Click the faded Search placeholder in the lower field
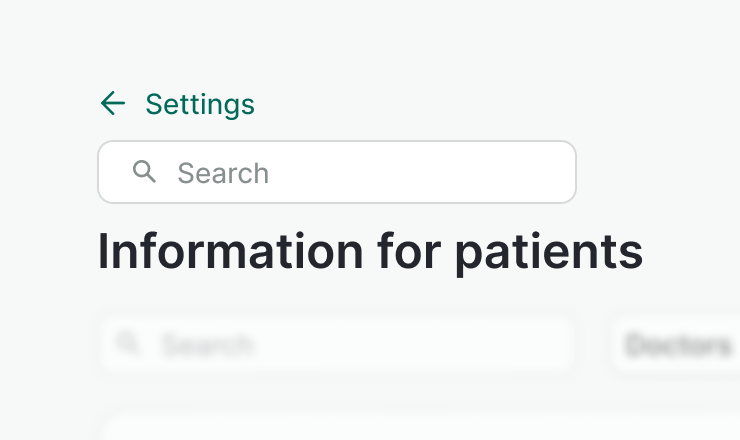 point(208,346)
